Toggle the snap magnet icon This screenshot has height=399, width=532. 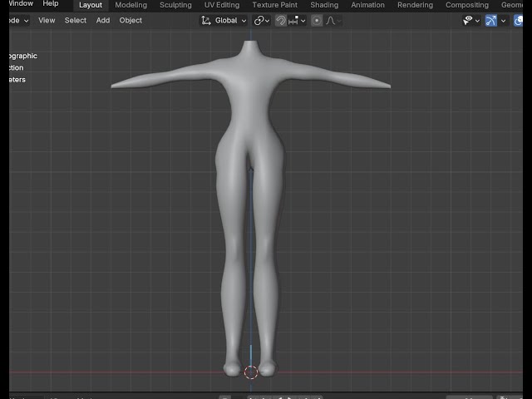281,21
